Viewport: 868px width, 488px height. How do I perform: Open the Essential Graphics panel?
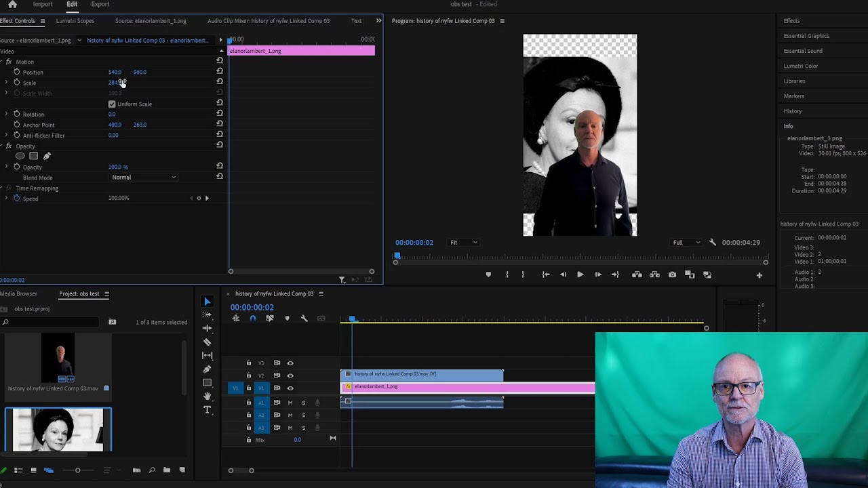point(806,36)
